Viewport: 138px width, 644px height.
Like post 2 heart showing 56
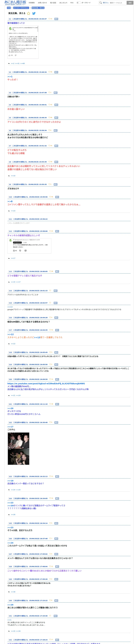pos(49,72)
